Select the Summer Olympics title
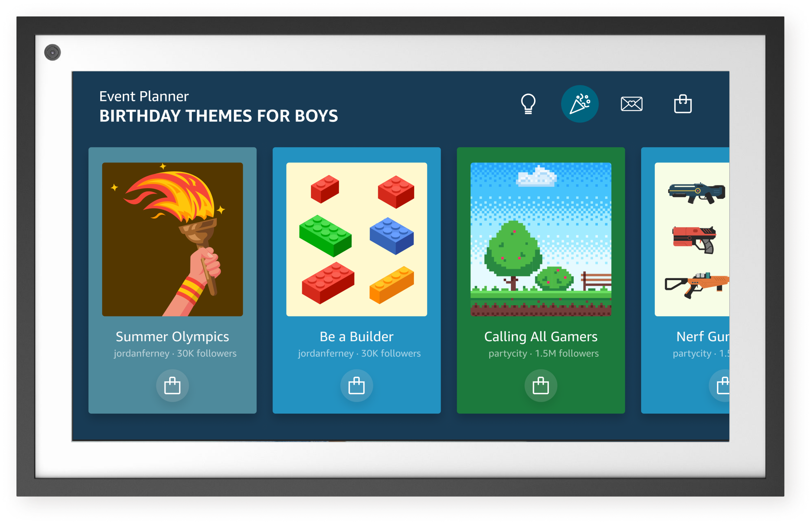 [x=172, y=336]
